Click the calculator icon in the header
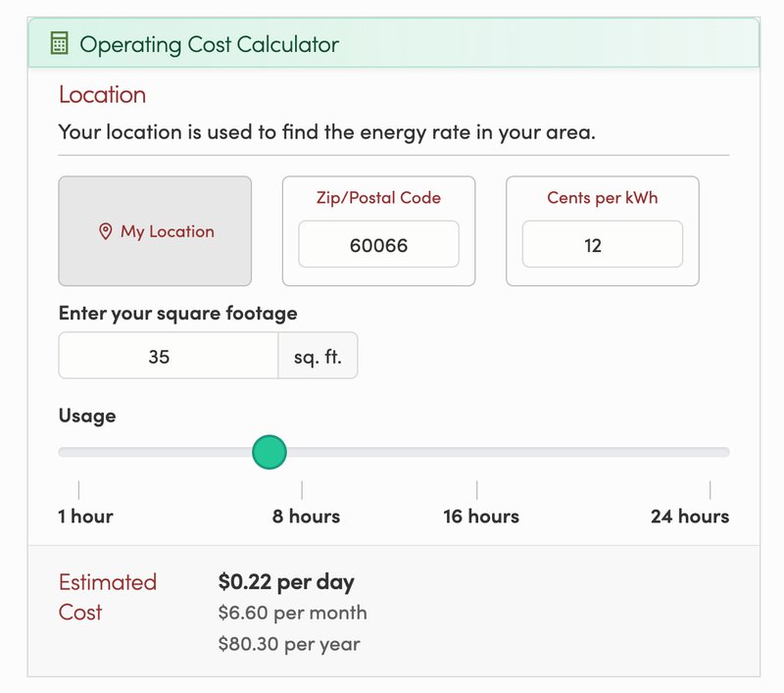This screenshot has height=693, width=784. (58, 44)
